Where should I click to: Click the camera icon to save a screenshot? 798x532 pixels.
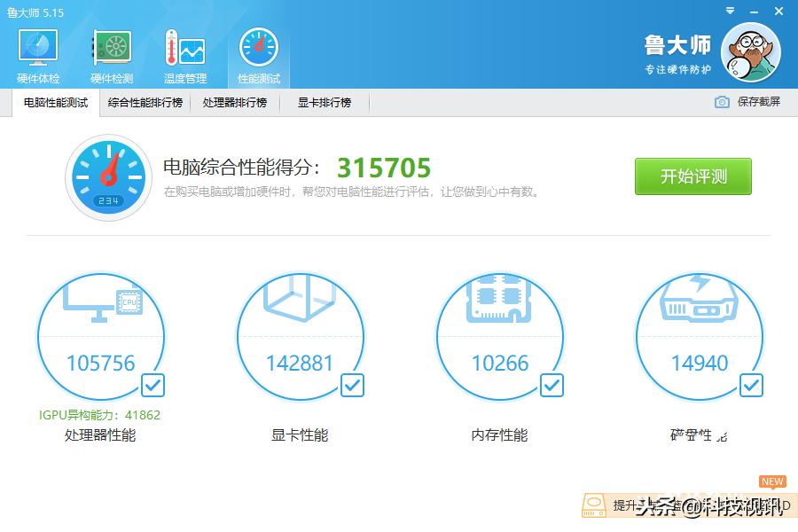(x=720, y=102)
